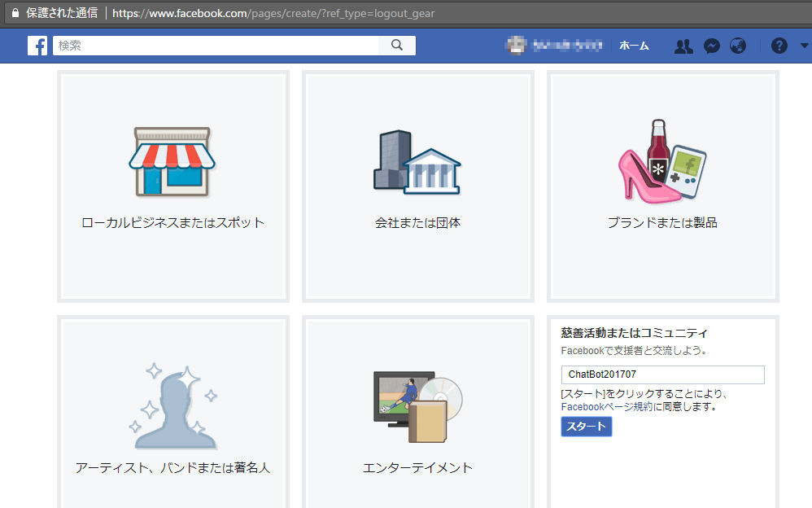The height and width of the screenshot is (508, 812).
Task: Click the 慈善活動またはコミュニティ heading
Action: pos(635,333)
